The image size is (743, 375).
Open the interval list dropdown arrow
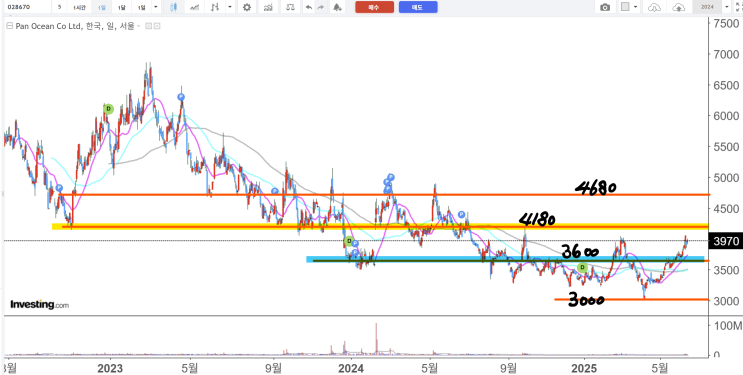click(156, 7)
